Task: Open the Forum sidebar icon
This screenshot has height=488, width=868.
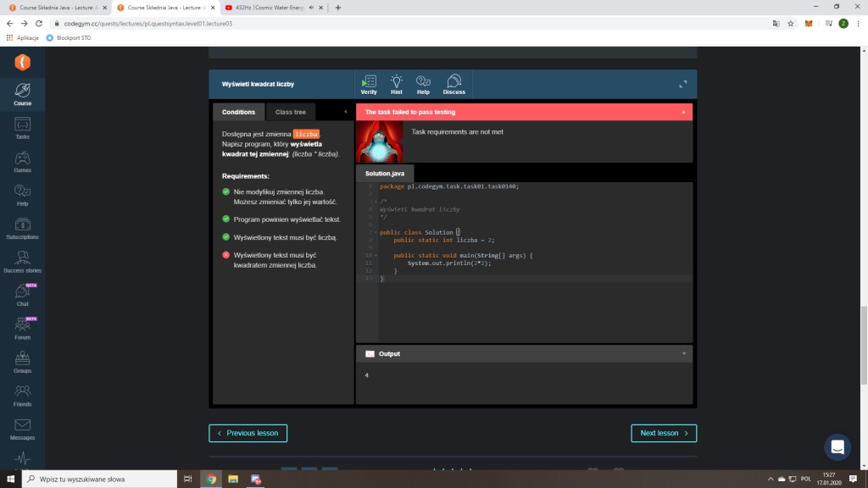Action: 23,328
